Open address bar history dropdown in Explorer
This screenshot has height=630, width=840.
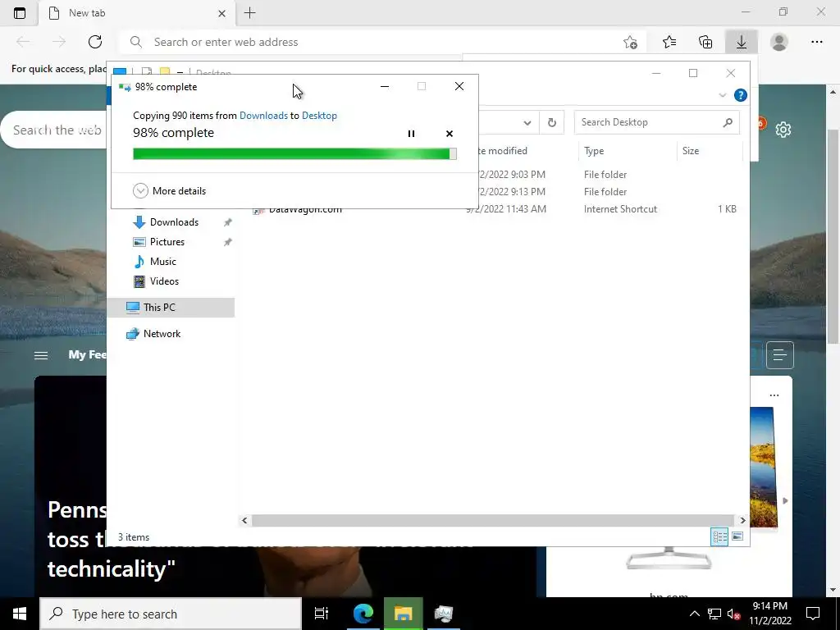pos(527,123)
